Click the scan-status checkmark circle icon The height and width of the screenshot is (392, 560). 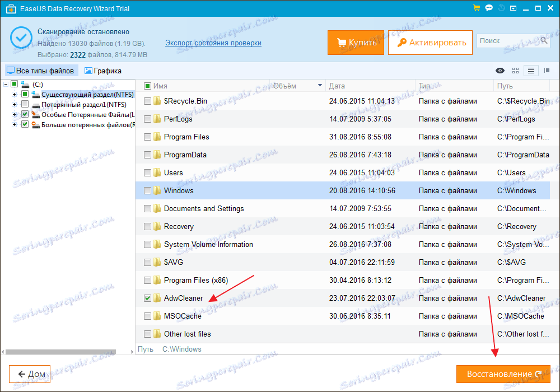click(x=21, y=38)
